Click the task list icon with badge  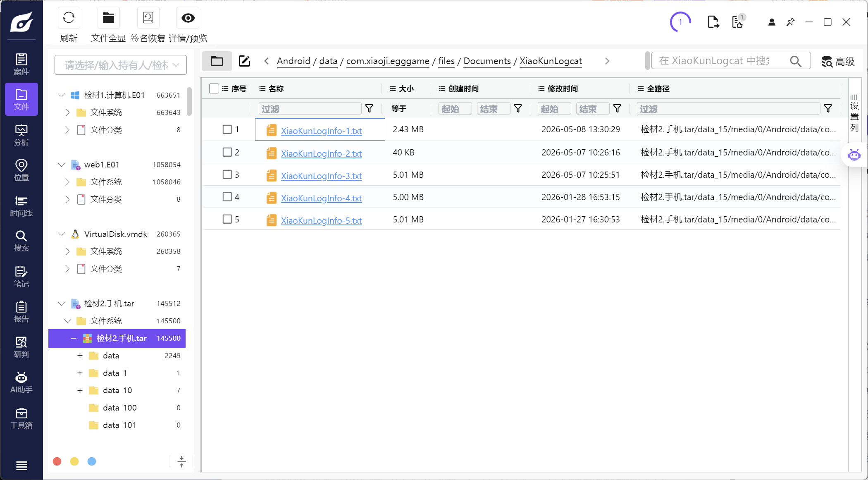pyautogui.click(x=738, y=21)
